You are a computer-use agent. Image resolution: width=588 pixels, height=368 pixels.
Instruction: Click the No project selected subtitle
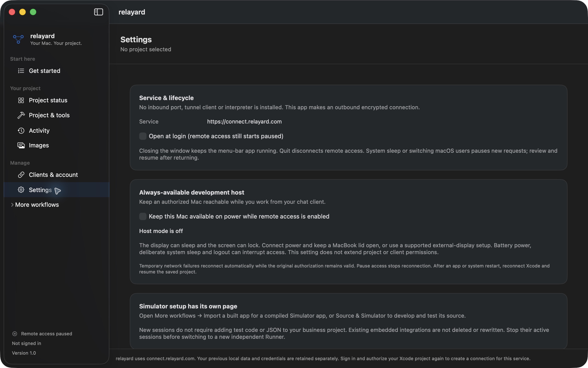pyautogui.click(x=146, y=49)
